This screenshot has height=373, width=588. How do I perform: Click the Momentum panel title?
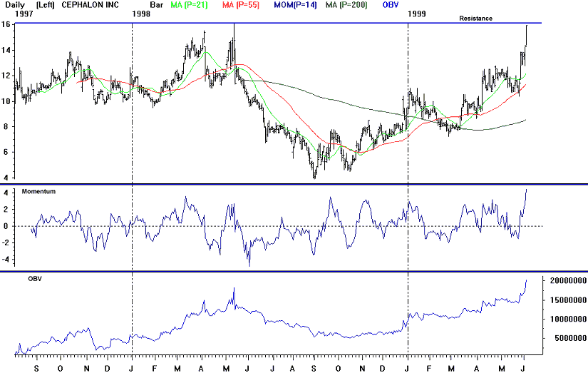[x=38, y=191]
